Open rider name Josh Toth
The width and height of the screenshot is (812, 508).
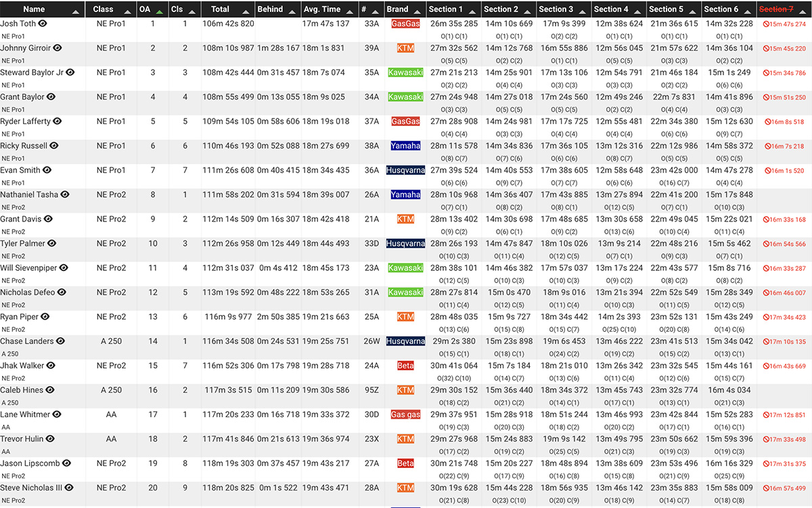pyautogui.click(x=18, y=23)
